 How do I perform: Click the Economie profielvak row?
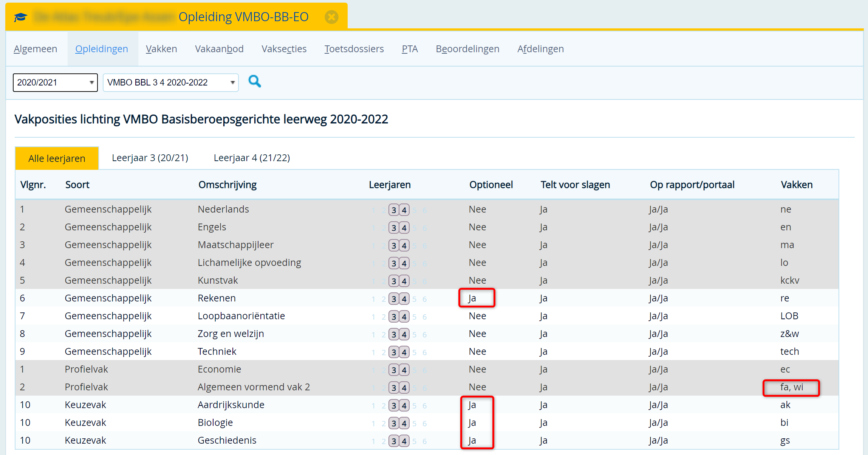(x=427, y=369)
